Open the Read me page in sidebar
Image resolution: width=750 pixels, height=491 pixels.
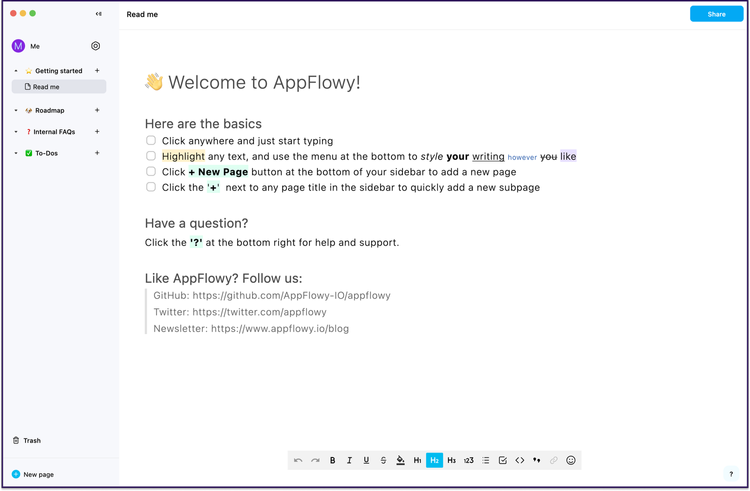tap(59, 87)
